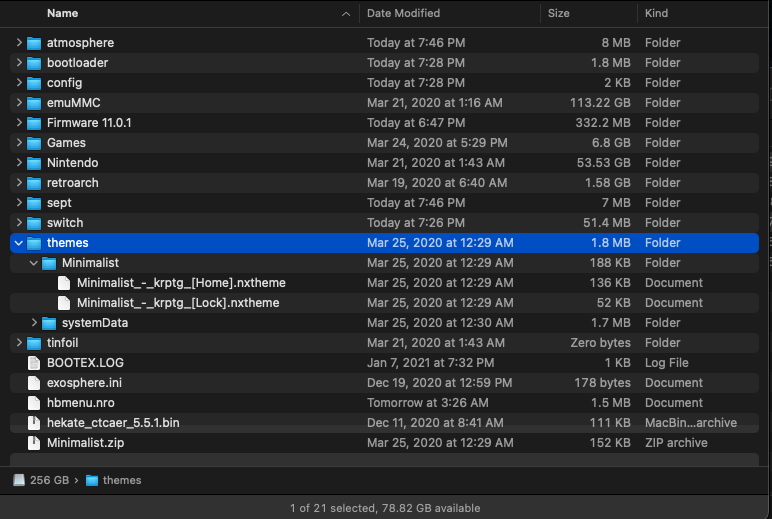This screenshot has width=772, height=519.
Task: Click the [Lock].nxtheme document icon
Action: [64, 303]
